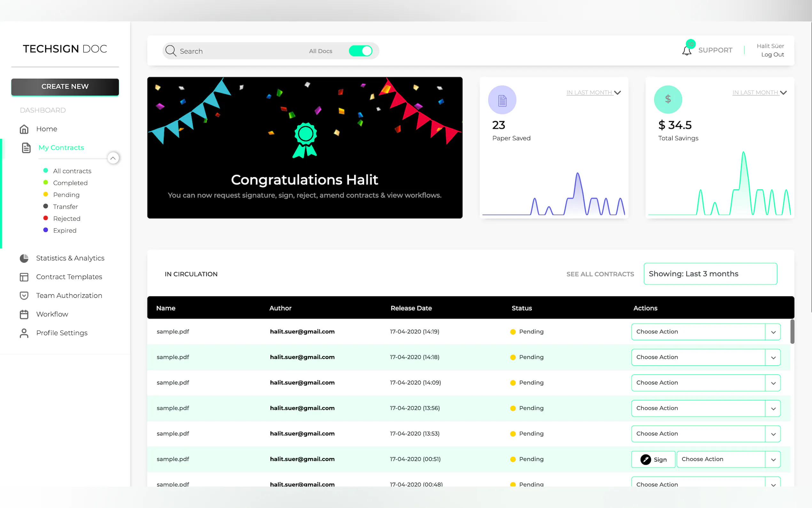Viewport: 812px width, 508px height.
Task: Click the contracts table scrollbar thumb
Action: (x=792, y=332)
